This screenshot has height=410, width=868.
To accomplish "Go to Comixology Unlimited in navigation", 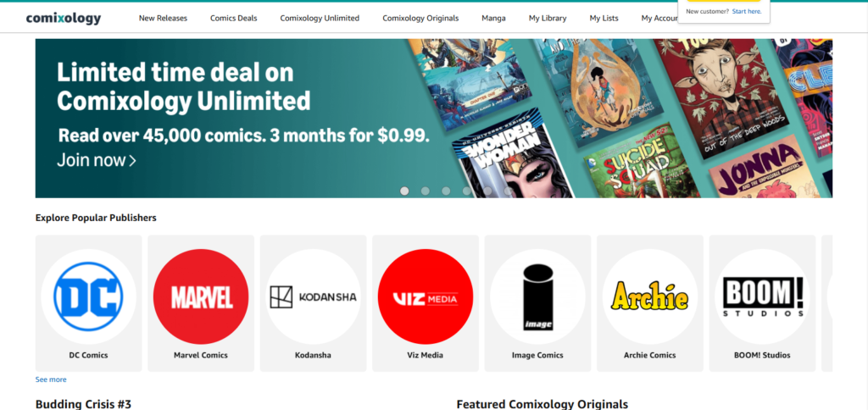I will tap(320, 19).
